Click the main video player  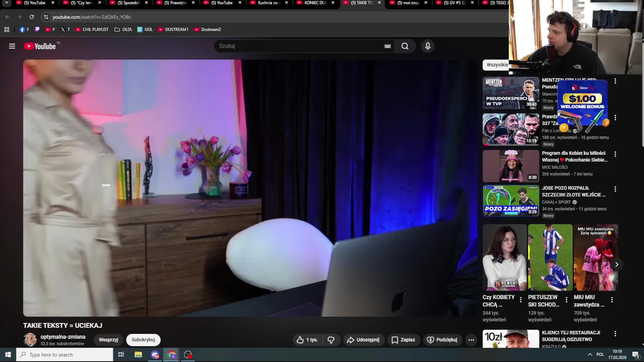[x=250, y=188]
